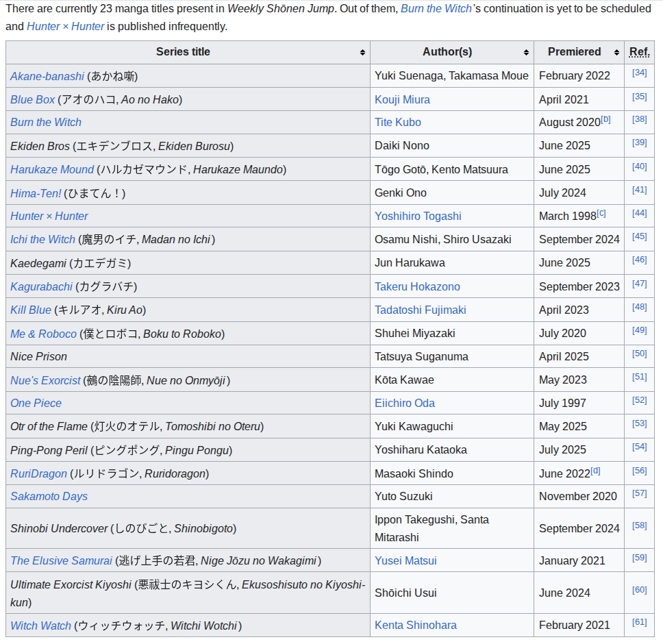Viewport: 663px width, 644px height.
Task: Open author Yusei Matsui's page
Action: pos(405,560)
